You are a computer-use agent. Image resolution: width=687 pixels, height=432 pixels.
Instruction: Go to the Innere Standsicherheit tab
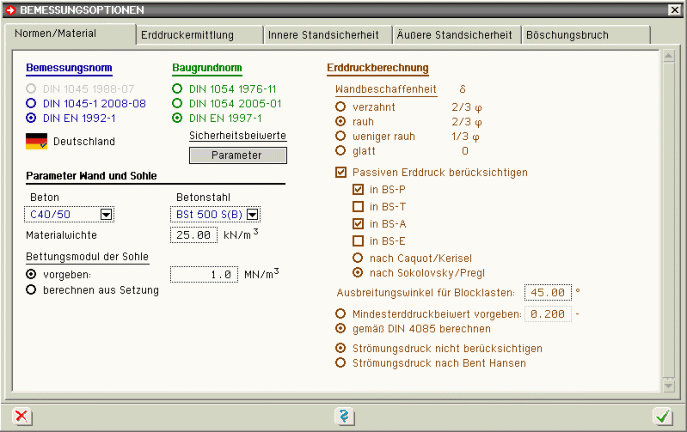click(x=325, y=35)
